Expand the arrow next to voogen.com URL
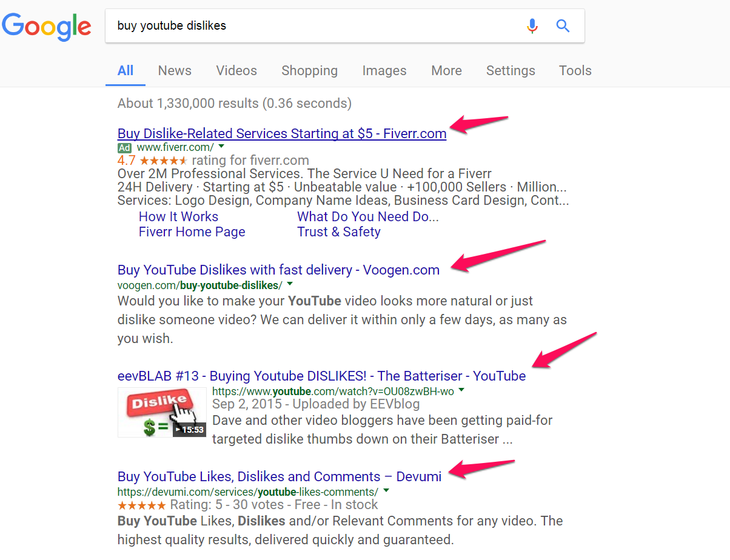Viewport: 730px width, 560px height. click(x=289, y=284)
